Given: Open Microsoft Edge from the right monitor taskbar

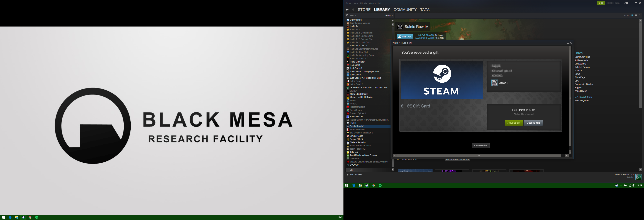Looking at the screenshot, I should (353, 185).
